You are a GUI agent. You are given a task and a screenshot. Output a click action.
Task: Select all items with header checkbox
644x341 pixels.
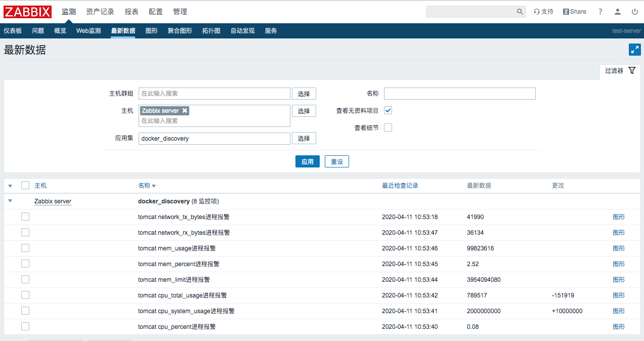(x=25, y=185)
